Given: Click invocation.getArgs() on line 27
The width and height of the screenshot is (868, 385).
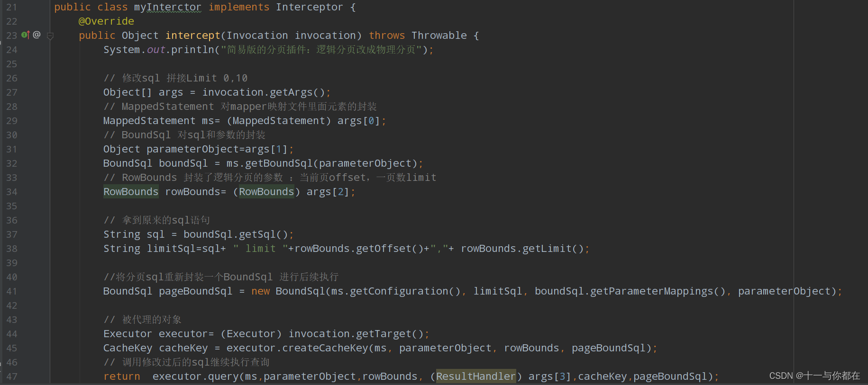Looking at the screenshot, I should (x=264, y=92).
